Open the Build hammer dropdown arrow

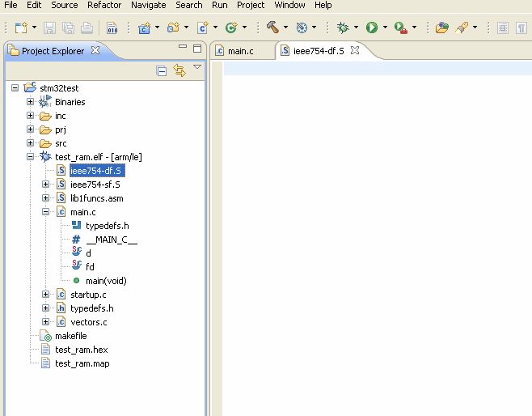click(285, 28)
